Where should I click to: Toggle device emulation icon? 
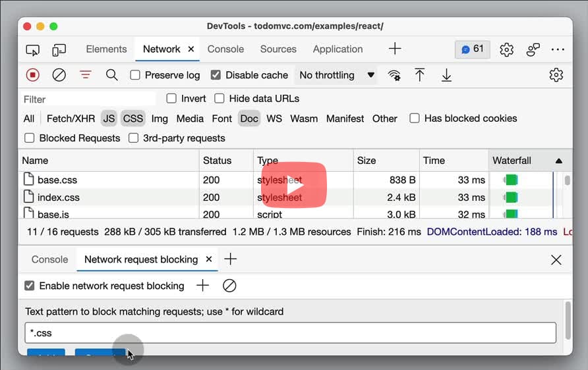point(59,50)
